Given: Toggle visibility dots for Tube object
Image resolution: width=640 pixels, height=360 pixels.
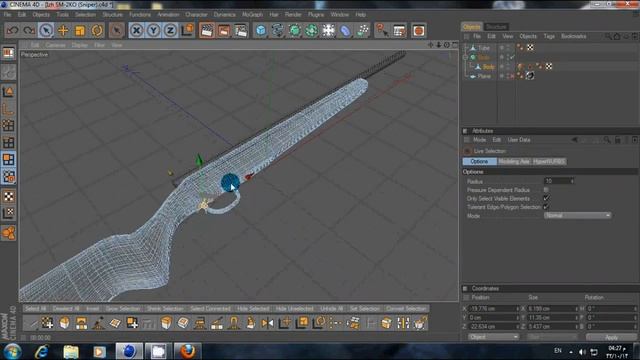Looking at the screenshot, I should (x=509, y=48).
